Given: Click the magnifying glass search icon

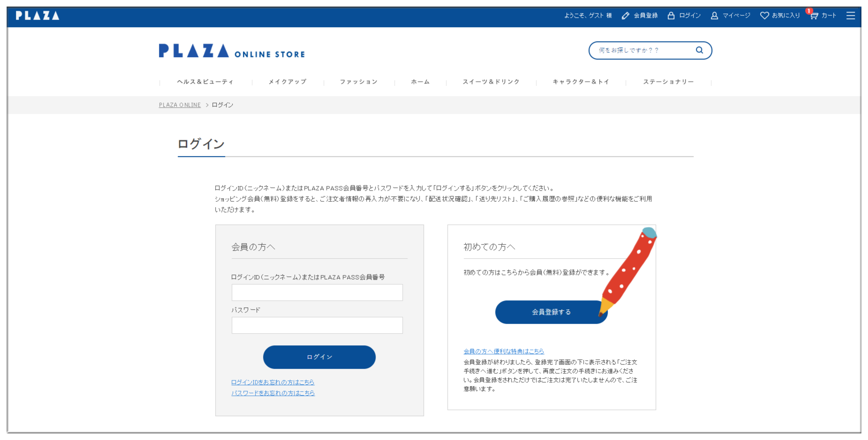Looking at the screenshot, I should [x=699, y=50].
